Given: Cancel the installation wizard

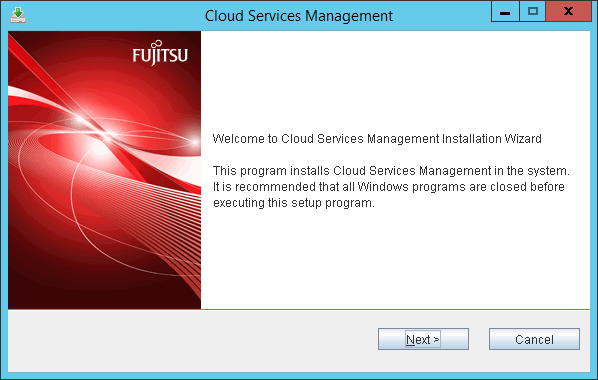Looking at the screenshot, I should 534,339.
